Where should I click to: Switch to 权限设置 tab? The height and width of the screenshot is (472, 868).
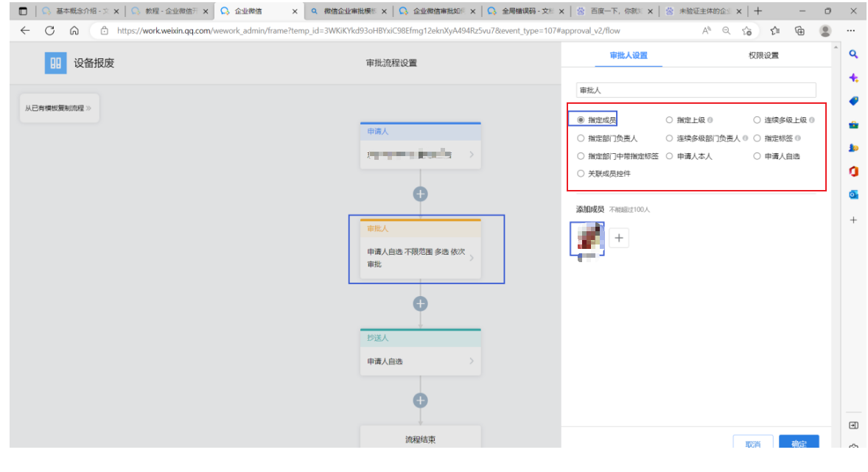click(763, 55)
